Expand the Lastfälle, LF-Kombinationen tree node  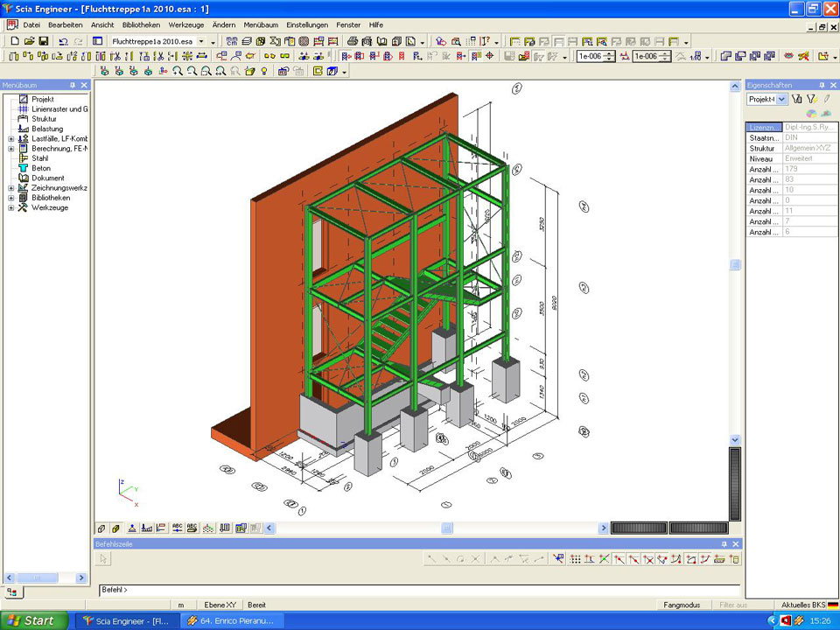click(11, 139)
